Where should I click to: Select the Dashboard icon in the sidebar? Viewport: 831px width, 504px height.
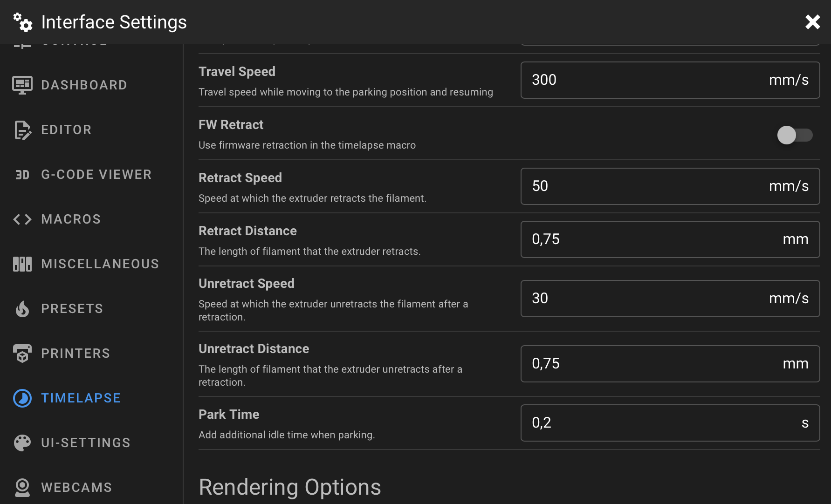pyautogui.click(x=21, y=84)
